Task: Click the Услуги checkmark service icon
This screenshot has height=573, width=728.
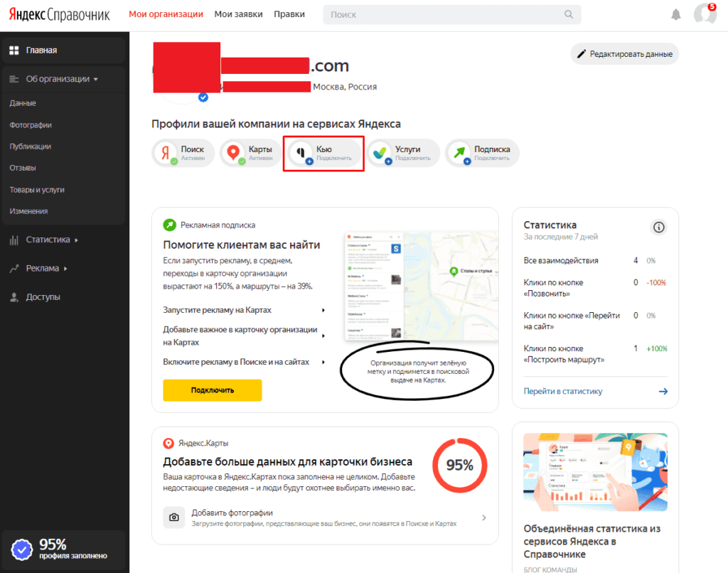Action: 380,153
